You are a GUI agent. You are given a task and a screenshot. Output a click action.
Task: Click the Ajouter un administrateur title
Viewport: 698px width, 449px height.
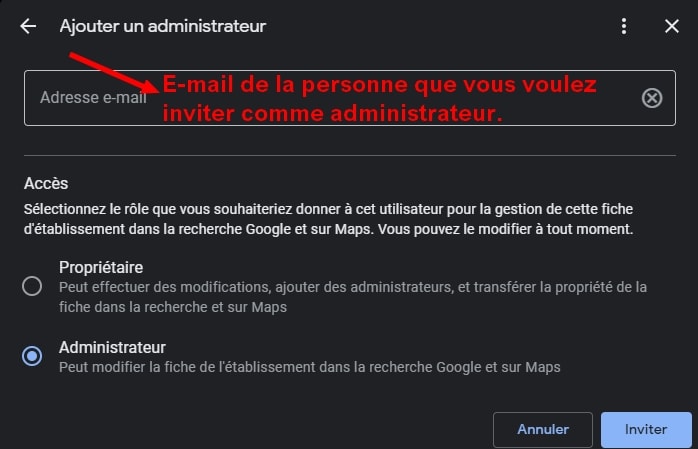pyautogui.click(x=163, y=26)
